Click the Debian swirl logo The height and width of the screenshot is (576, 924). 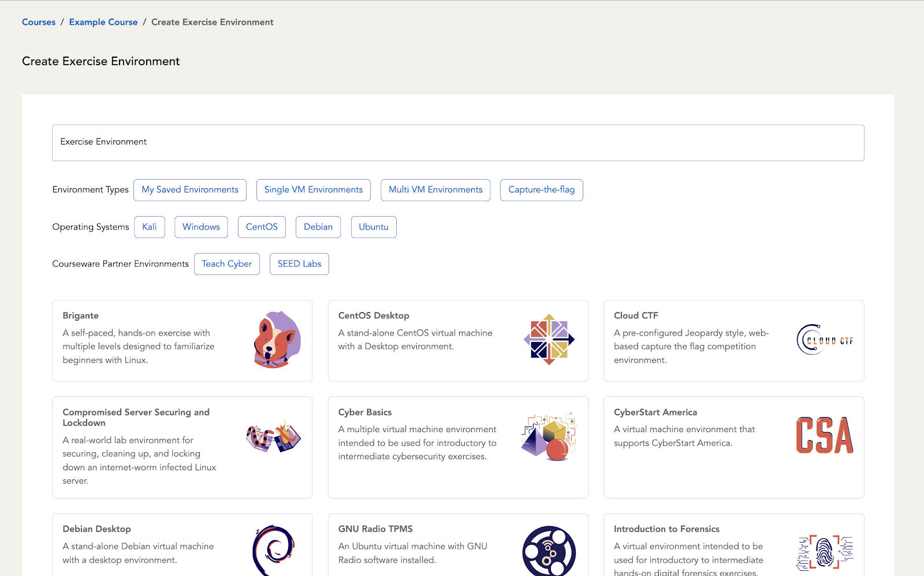[x=274, y=551]
